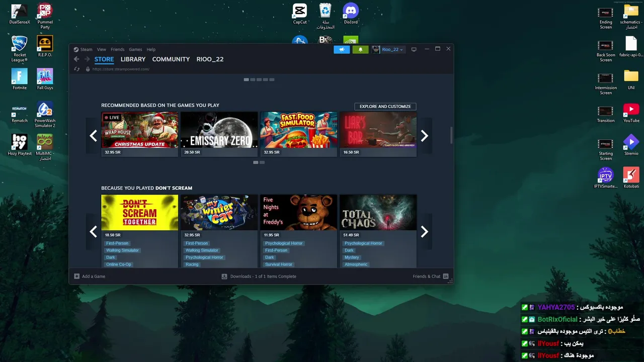Open Downloads 1 of 1 Items Complete
The image size is (644, 362).
263,277
